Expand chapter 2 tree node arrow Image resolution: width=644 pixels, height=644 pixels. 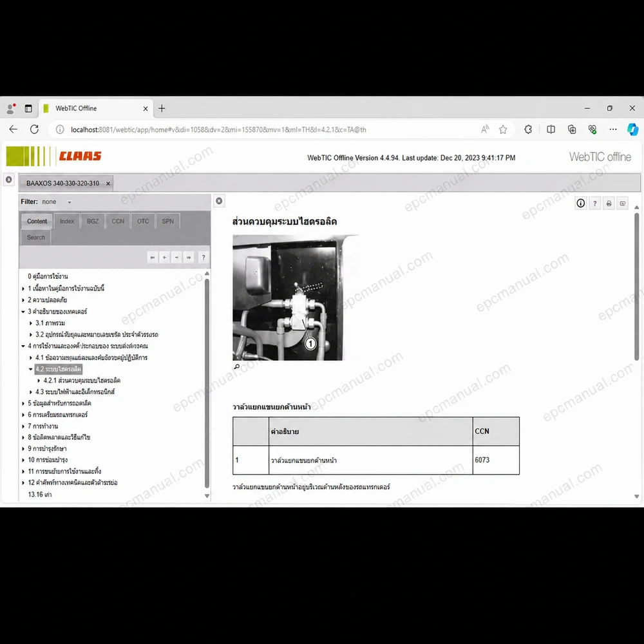[x=23, y=300]
